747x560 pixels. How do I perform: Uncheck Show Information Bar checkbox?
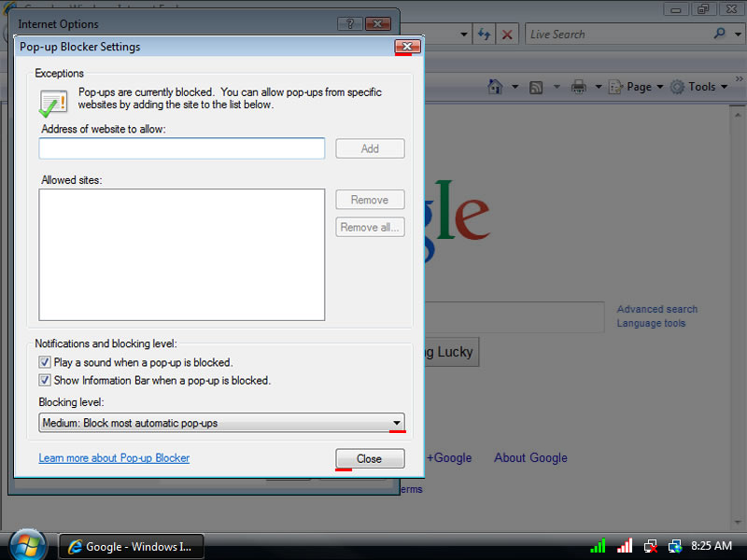coord(45,381)
